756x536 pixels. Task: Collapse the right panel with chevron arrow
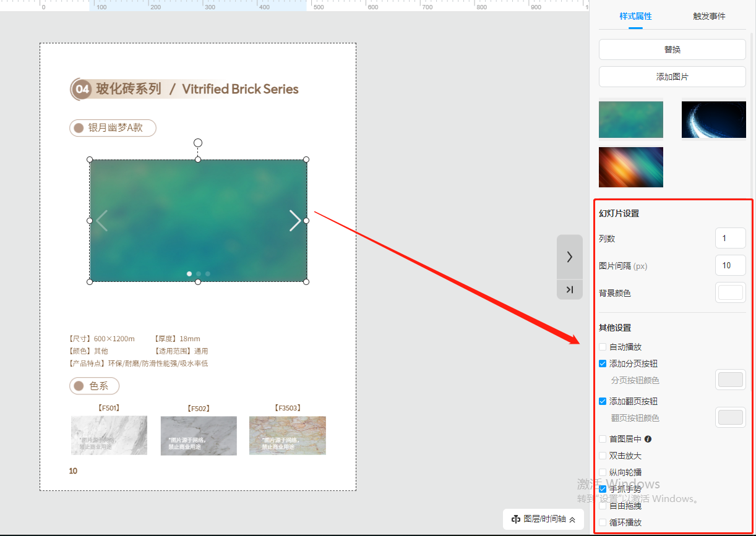pos(569,257)
